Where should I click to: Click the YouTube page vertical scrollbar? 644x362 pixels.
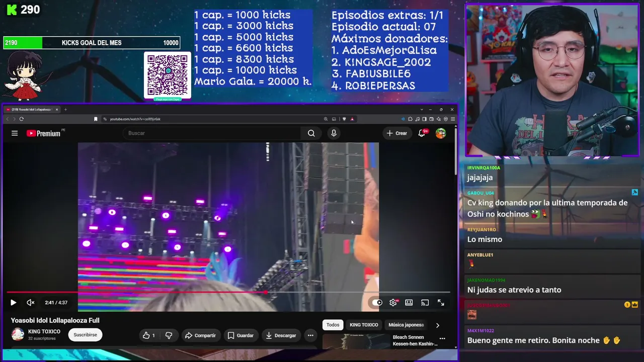click(x=455, y=151)
